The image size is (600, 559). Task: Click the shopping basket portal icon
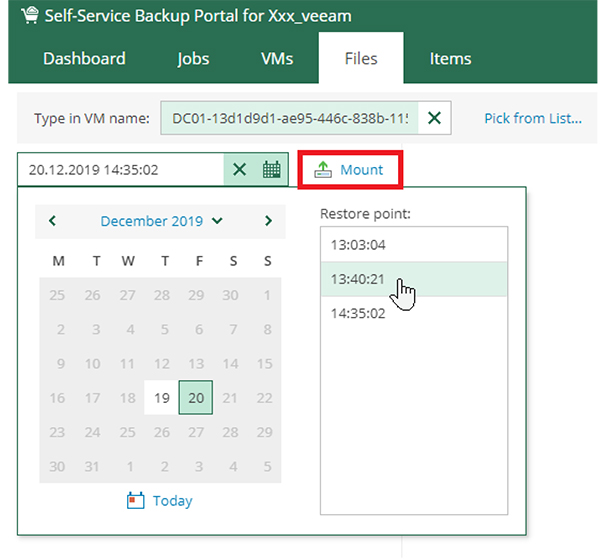coord(31,16)
